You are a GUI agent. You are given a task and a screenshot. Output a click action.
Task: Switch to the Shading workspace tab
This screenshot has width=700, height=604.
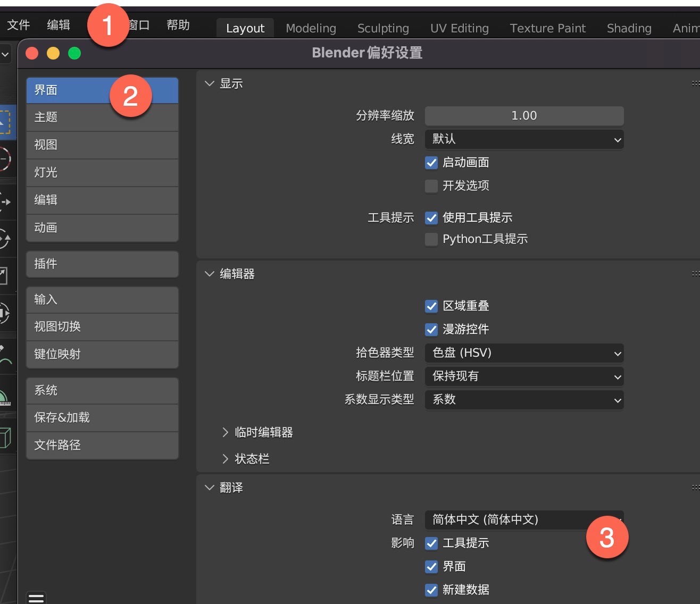tap(629, 28)
